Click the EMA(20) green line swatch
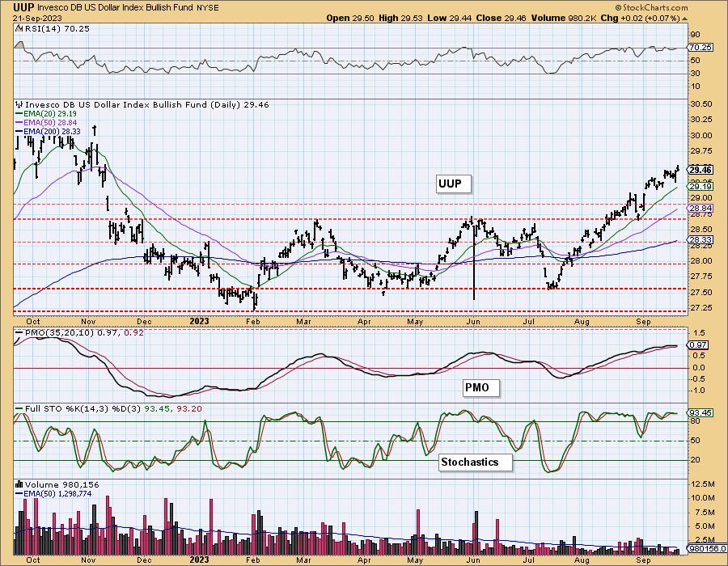728x566 pixels. pyautogui.click(x=19, y=114)
